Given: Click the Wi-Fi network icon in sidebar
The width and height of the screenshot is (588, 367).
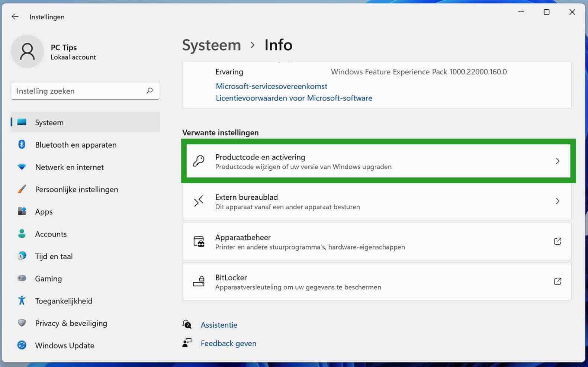Looking at the screenshot, I should click(22, 167).
